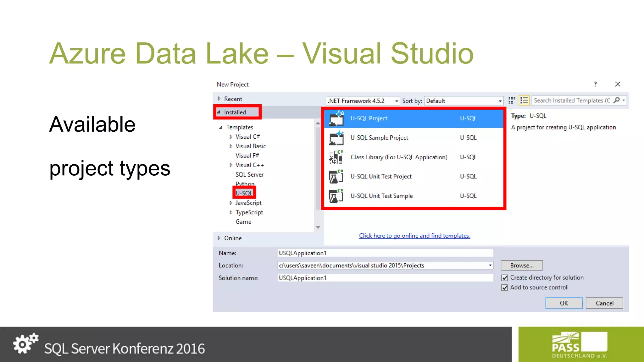Screen dimensions: 644x362
Task: Open the dialog help question mark
Action: pyautogui.click(x=595, y=84)
